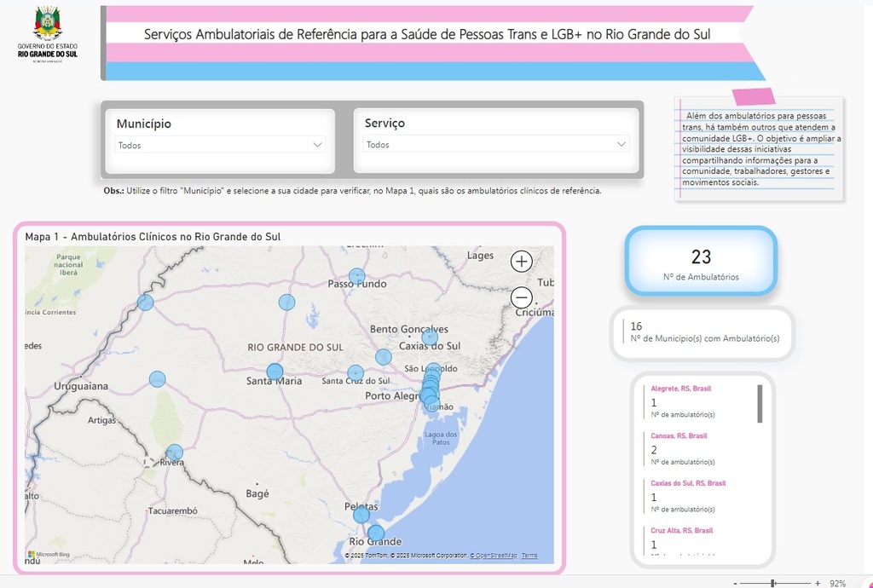Choose Caxias do Sul, RS, Brasil entry
The width and height of the screenshot is (873, 588).
click(687, 483)
